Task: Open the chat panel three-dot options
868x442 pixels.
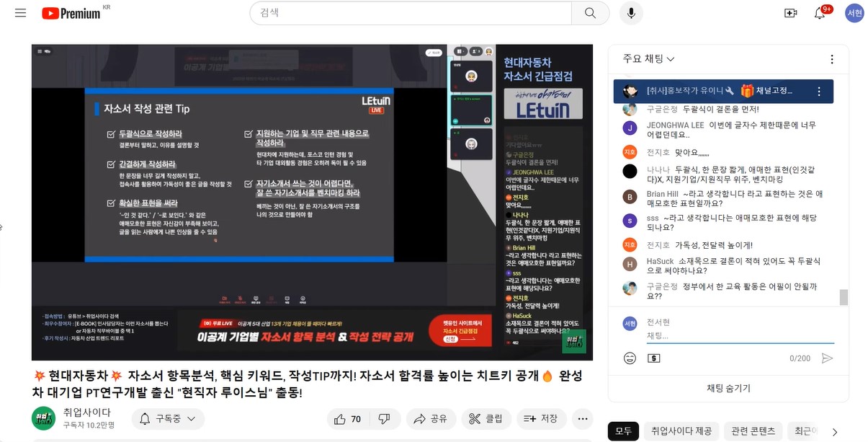Action: pos(832,59)
